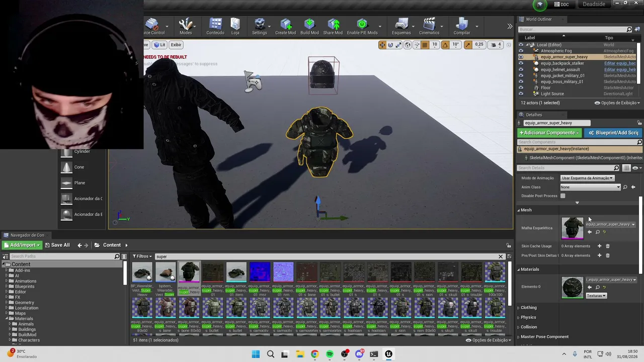Toggle grid snapping in viewport toolbar
644x362 pixels.
pos(425,45)
